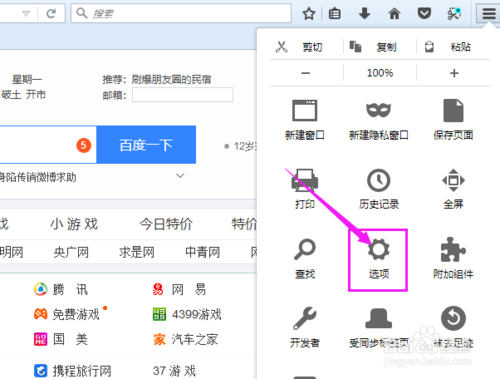
Task: Expand the hot search chevron below search box
Action: point(180,176)
